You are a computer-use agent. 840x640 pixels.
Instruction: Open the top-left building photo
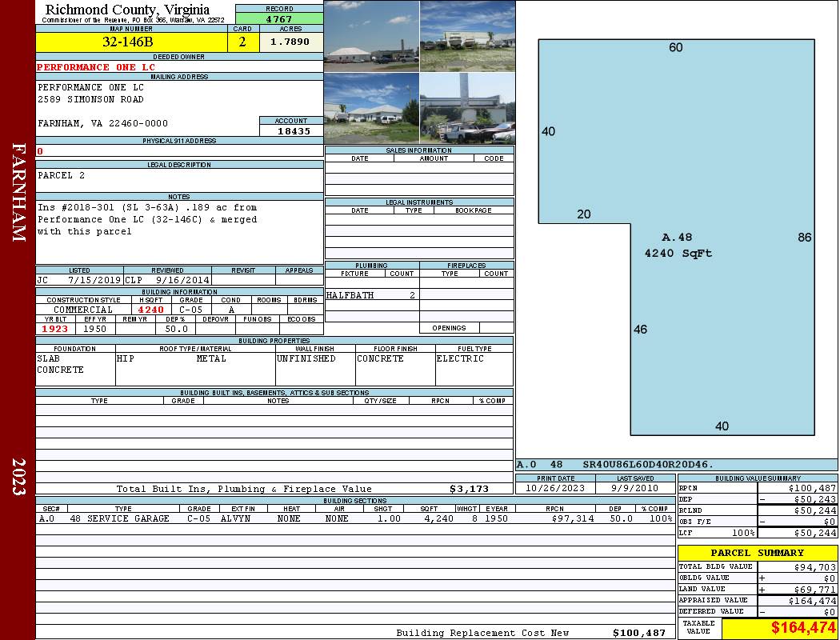(x=371, y=36)
